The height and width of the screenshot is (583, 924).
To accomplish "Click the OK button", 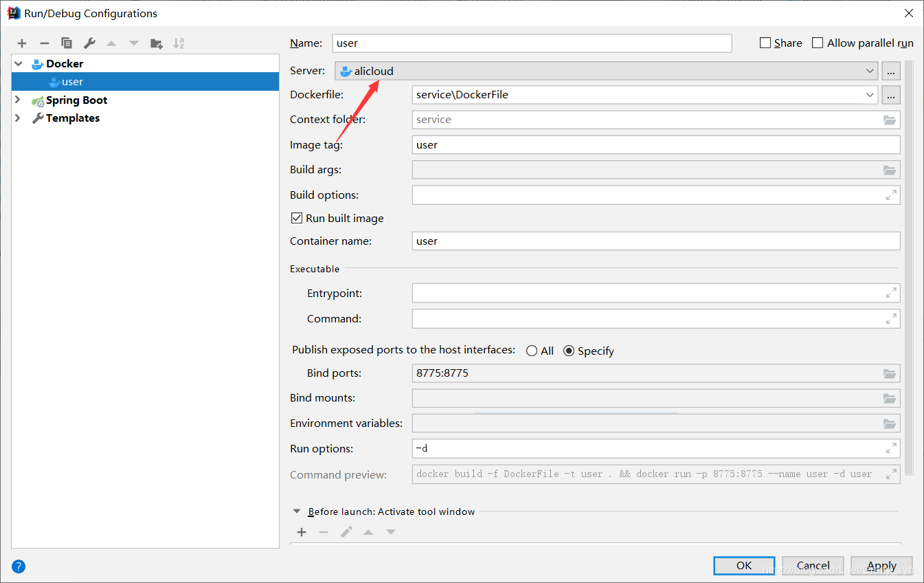I will [x=744, y=565].
